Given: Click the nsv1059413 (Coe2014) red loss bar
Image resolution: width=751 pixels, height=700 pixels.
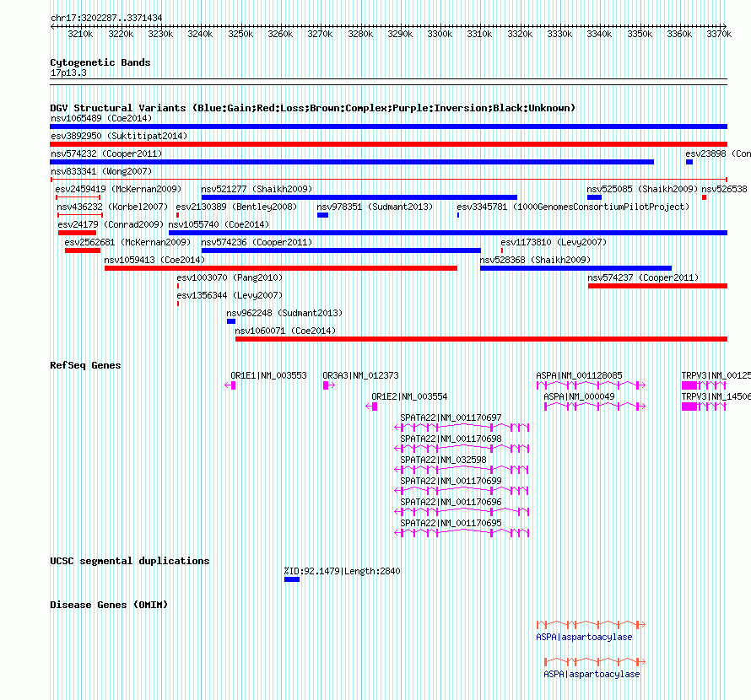Looking at the screenshot, I should coord(281,268).
